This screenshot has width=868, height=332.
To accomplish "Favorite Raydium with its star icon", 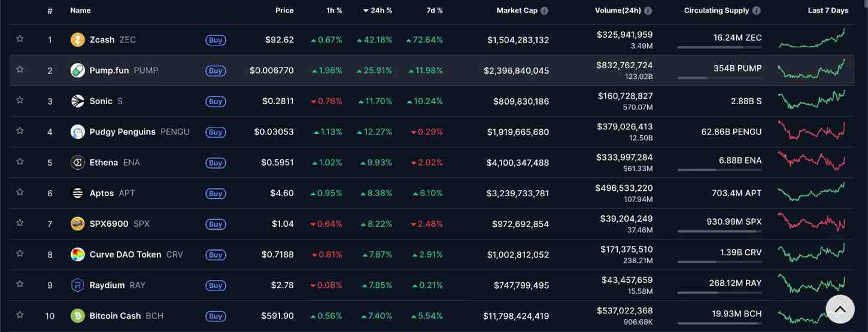I will (x=20, y=284).
